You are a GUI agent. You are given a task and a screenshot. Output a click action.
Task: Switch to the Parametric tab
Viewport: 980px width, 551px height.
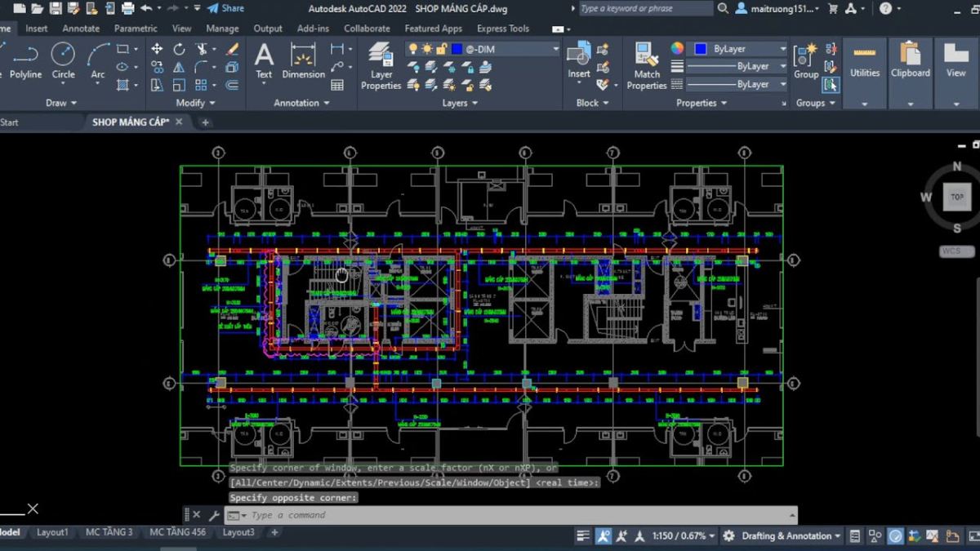click(136, 28)
